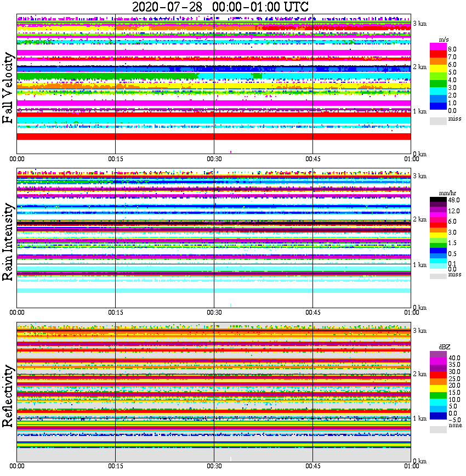
Task: Click "20.0" in the dBZ legend
Action: pyautogui.click(x=454, y=386)
